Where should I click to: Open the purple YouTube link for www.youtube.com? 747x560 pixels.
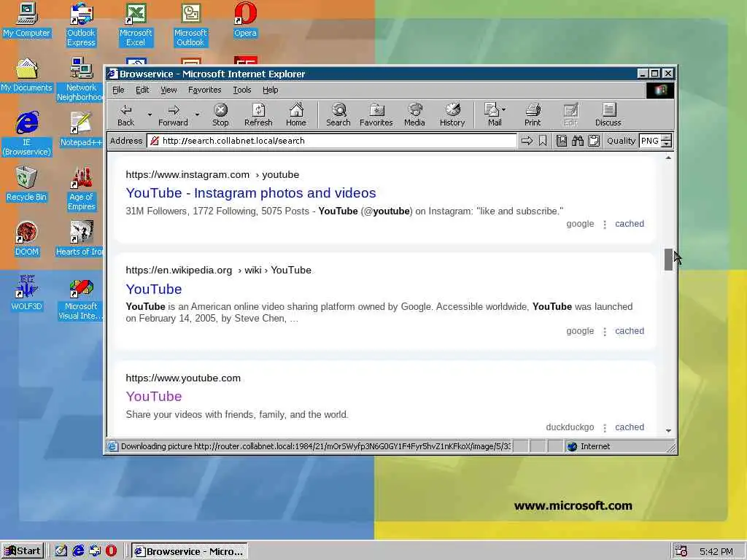click(x=154, y=396)
